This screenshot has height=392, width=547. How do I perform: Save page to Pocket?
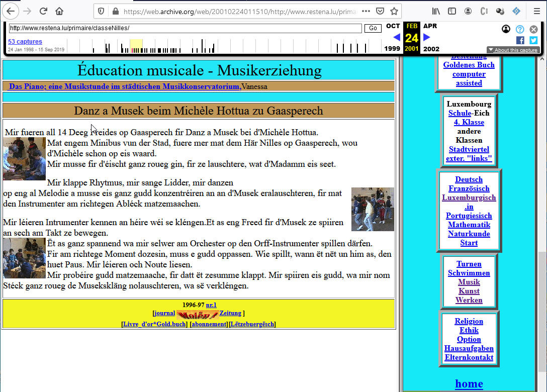380,11
